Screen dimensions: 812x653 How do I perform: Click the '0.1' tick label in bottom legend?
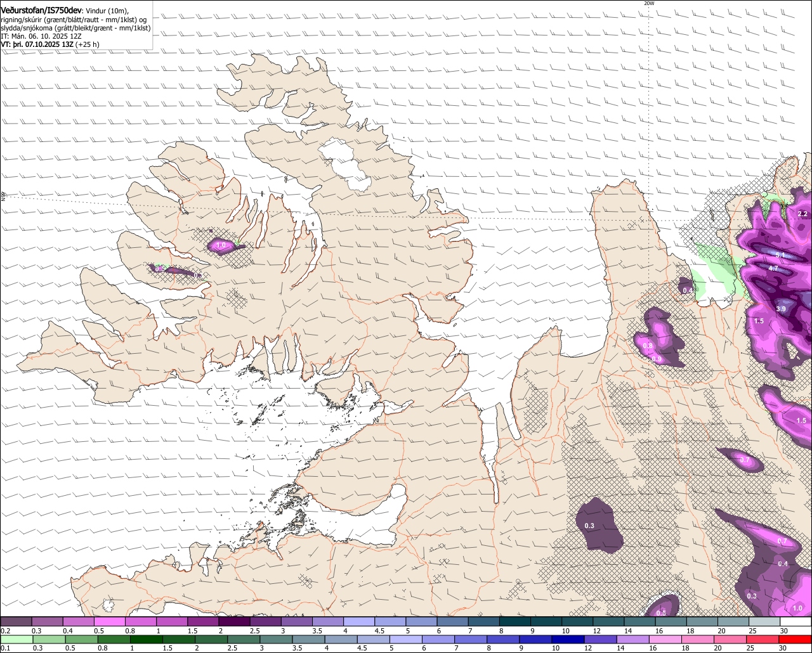(x=6, y=648)
